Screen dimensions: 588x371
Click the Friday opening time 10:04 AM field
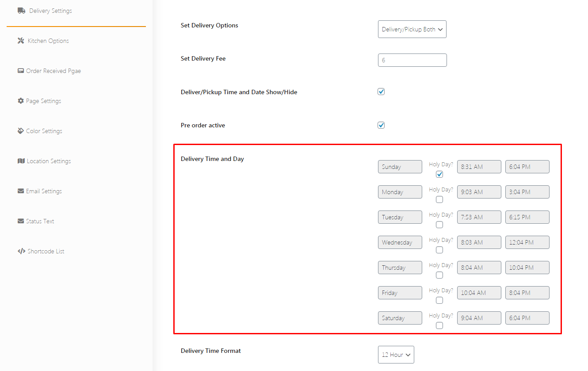click(x=479, y=293)
